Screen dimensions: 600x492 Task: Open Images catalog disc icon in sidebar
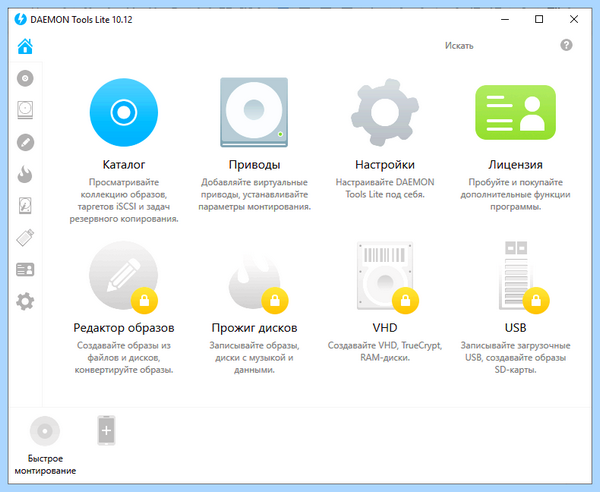(25, 78)
